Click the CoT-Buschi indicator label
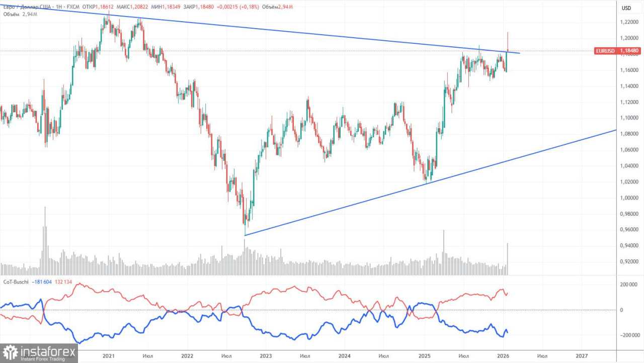644x363 pixels. click(x=16, y=282)
